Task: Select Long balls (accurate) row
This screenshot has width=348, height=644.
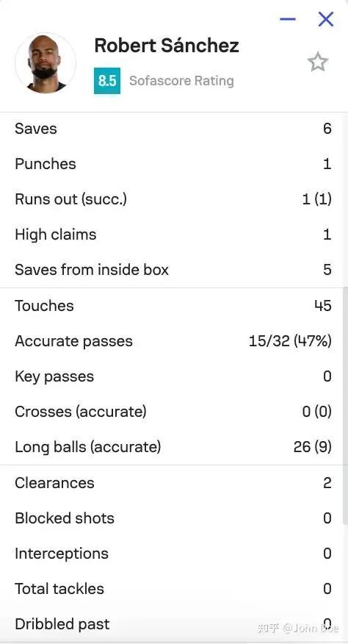Action: [172, 447]
